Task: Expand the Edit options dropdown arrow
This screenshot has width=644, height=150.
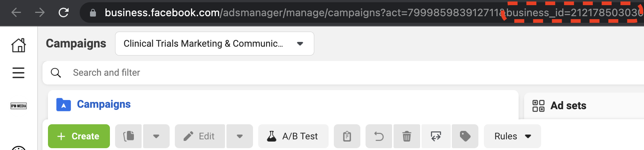Action: (240, 136)
